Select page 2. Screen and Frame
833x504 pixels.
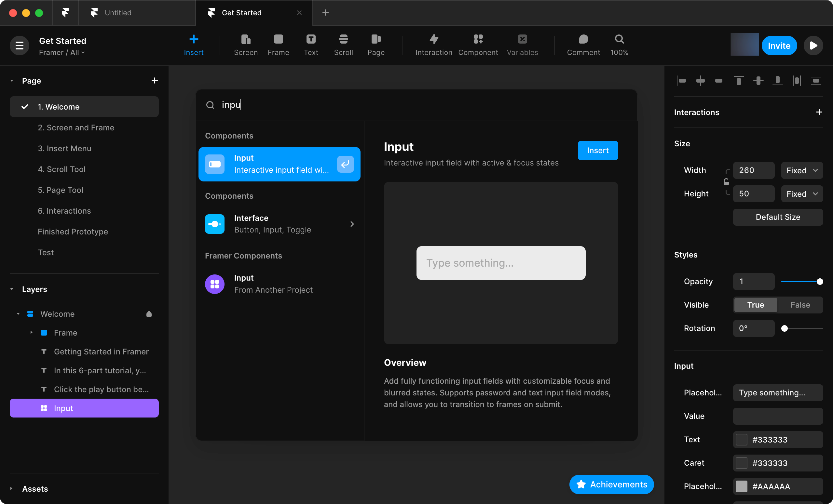pyautogui.click(x=84, y=128)
